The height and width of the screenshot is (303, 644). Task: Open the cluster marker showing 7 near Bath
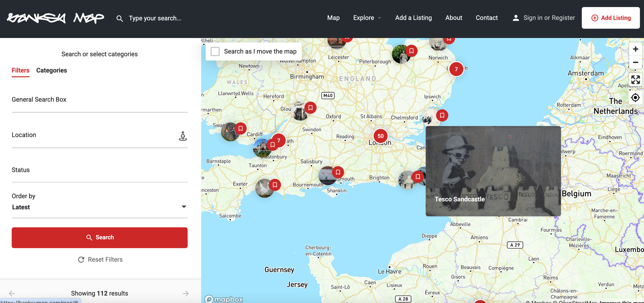coord(279,141)
